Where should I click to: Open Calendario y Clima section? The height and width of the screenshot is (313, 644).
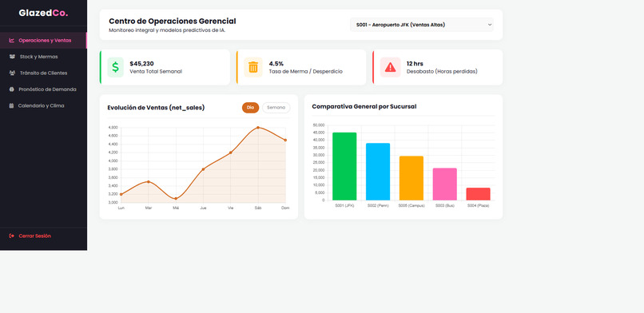coord(43,105)
